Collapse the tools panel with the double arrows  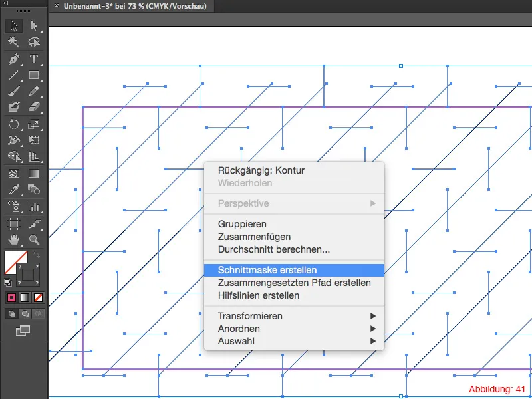(5, 3)
